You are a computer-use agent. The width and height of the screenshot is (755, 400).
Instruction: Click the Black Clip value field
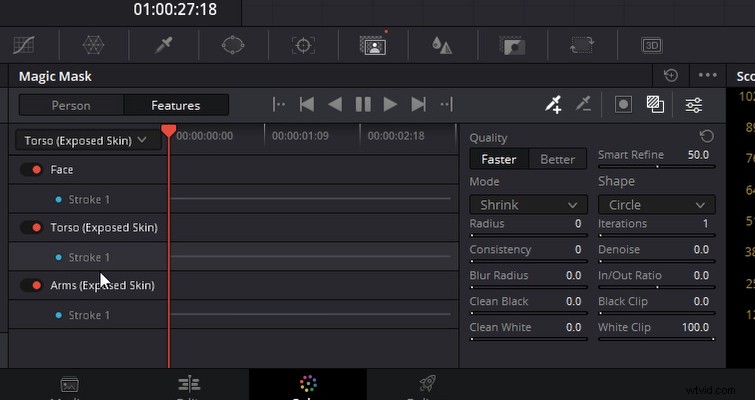point(701,301)
